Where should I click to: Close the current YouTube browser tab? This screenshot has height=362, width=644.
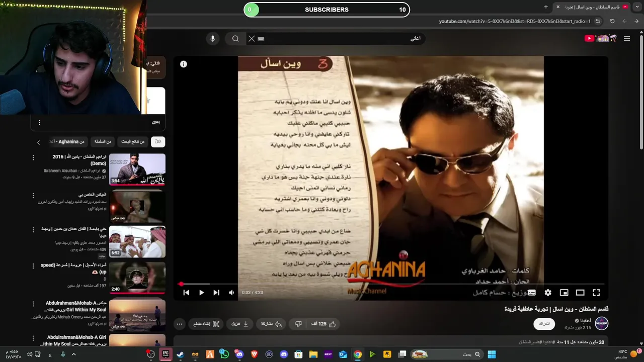[558, 7]
